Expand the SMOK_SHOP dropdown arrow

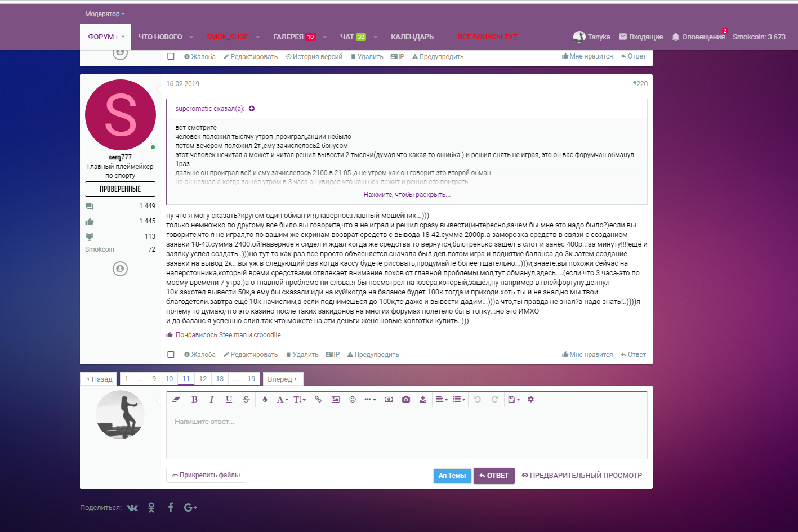tap(258, 37)
